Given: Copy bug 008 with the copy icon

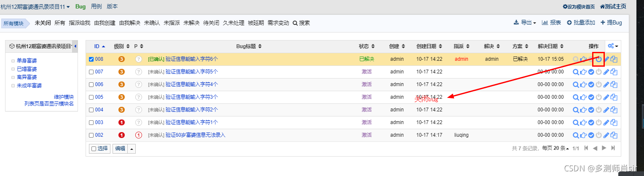Looking at the screenshot, I should (x=614, y=59).
